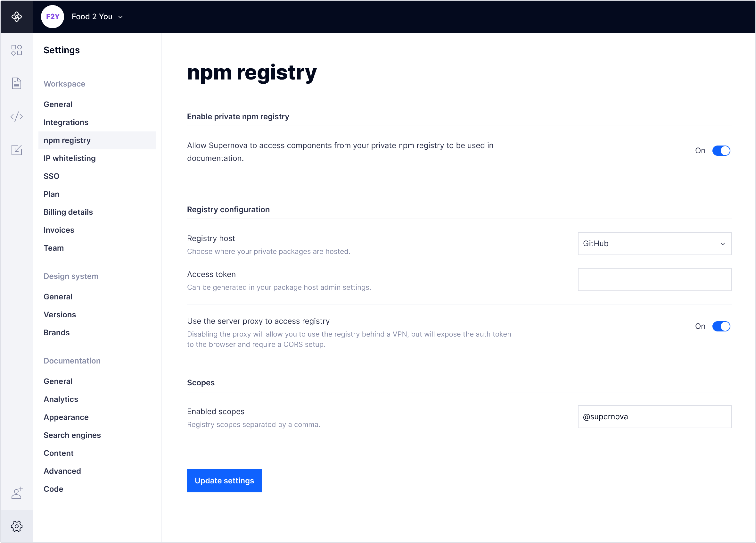Click the empty Access token field
Screen dimensions: 756x543
pyautogui.click(x=654, y=280)
